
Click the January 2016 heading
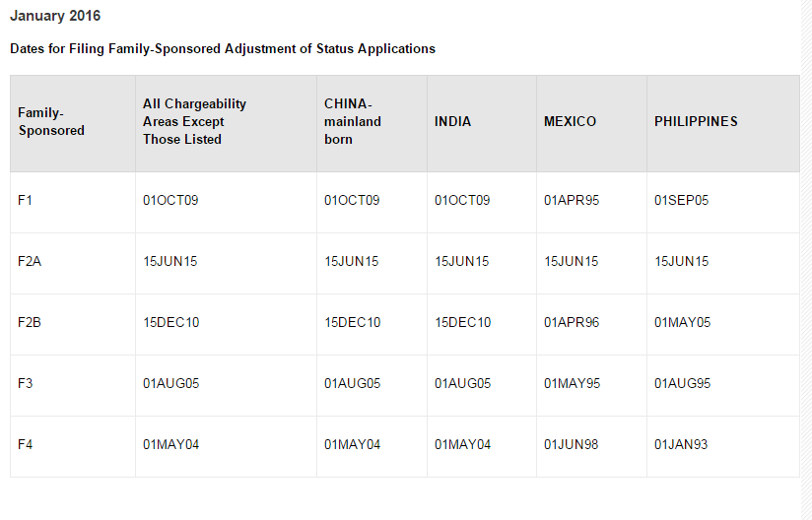tap(55, 16)
